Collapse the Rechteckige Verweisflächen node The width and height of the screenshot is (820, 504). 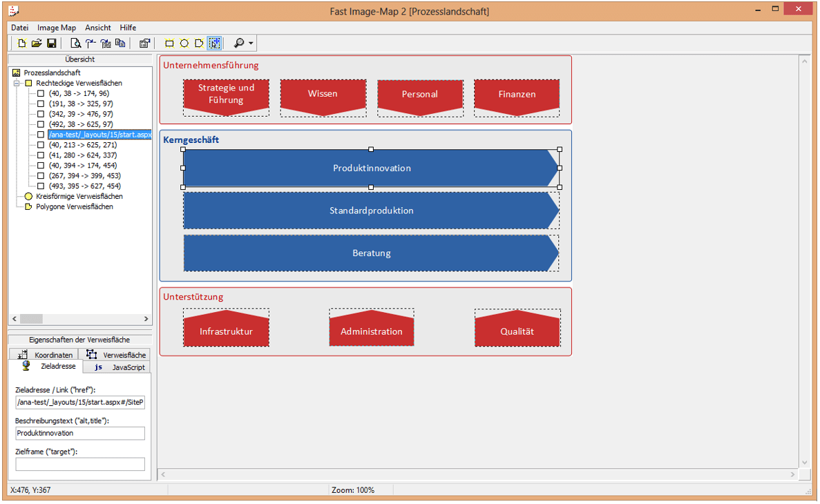15,83
